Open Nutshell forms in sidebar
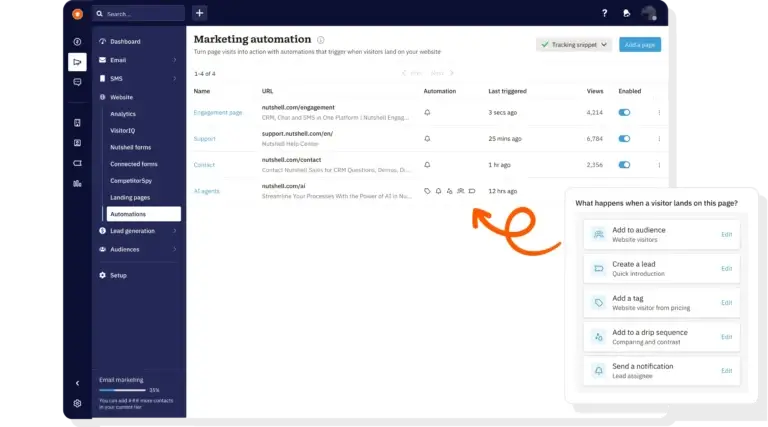This screenshot has height=427, width=768. (x=131, y=147)
